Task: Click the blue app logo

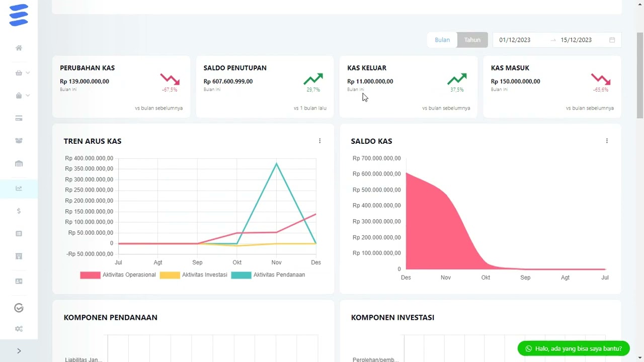Action: [x=19, y=15]
